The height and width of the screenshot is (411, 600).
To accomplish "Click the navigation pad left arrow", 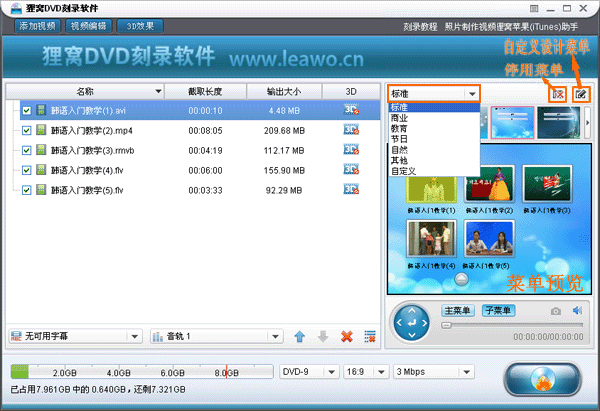I will (399, 323).
